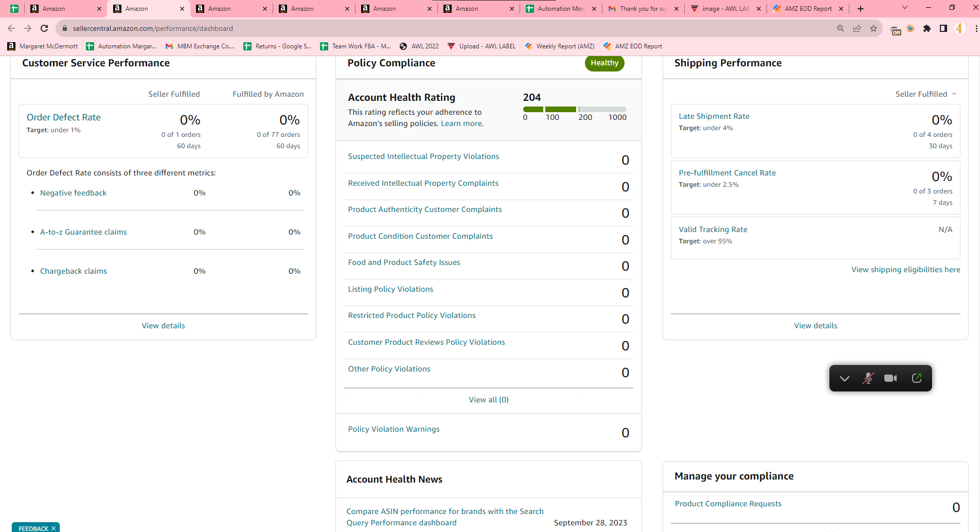Image resolution: width=980 pixels, height=532 pixels.
Task: Open Late Shipment Rate details
Action: click(714, 116)
